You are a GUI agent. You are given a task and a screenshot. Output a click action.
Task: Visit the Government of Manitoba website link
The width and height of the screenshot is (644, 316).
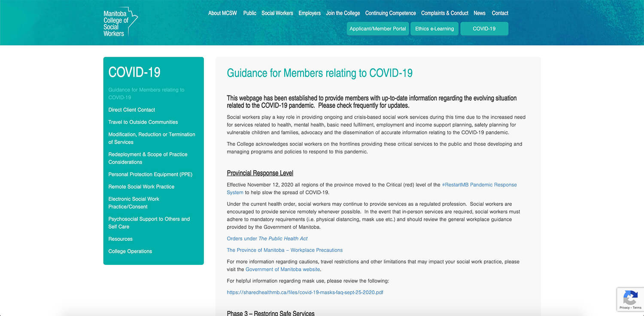click(283, 269)
